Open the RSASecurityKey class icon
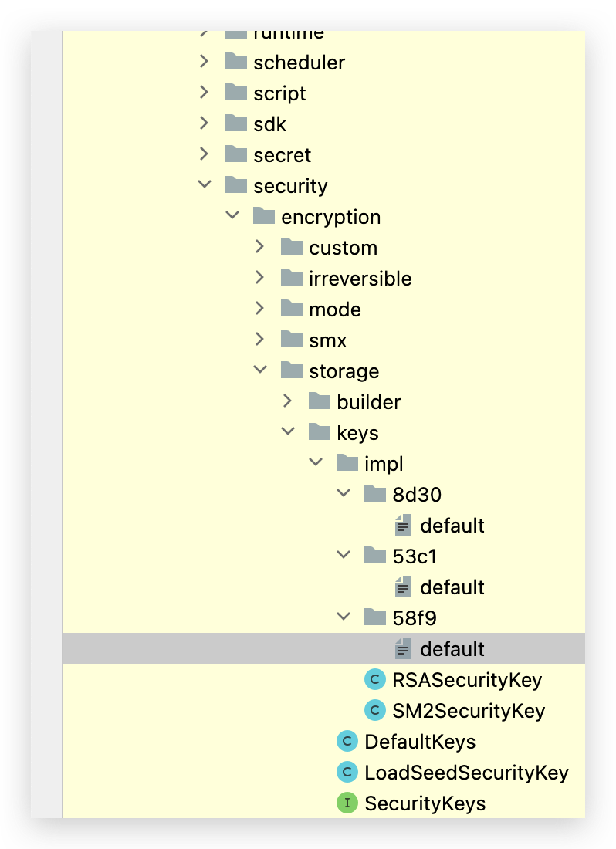 tap(374, 679)
